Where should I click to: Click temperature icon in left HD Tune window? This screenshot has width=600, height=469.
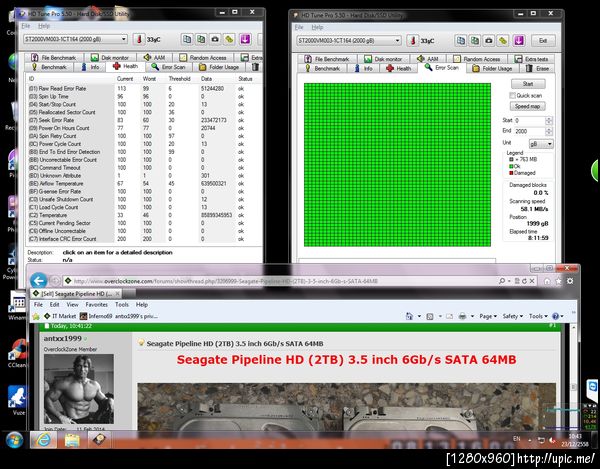139,39
